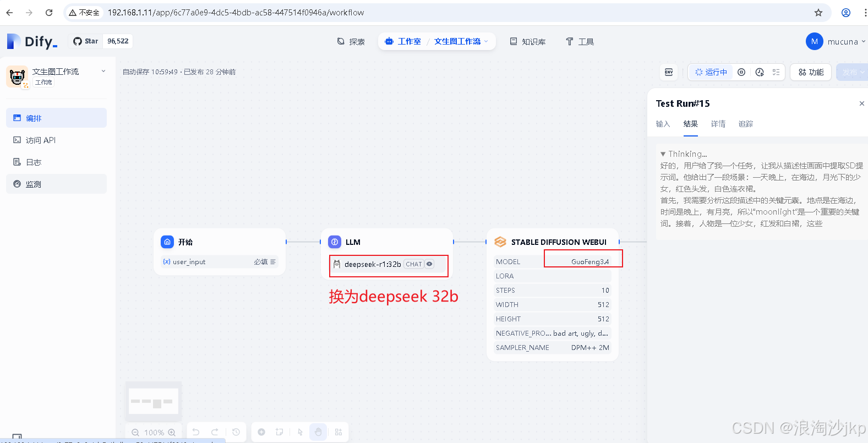Select the 开始 start node title
This screenshot has width=868, height=443.
coord(185,242)
